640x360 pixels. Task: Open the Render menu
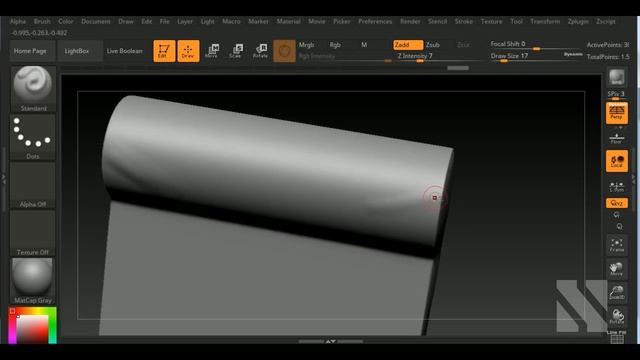click(410, 21)
